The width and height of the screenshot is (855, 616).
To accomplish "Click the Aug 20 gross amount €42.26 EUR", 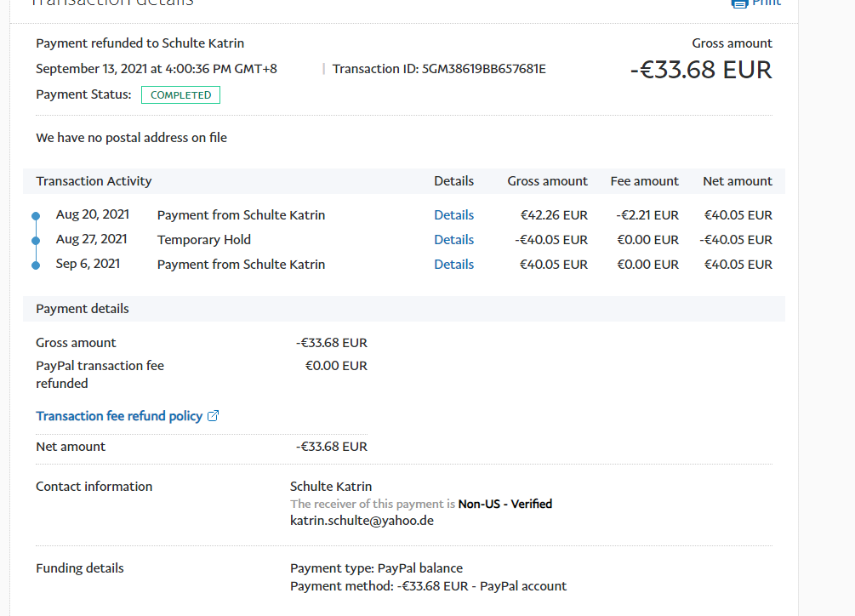I will pyautogui.click(x=554, y=215).
